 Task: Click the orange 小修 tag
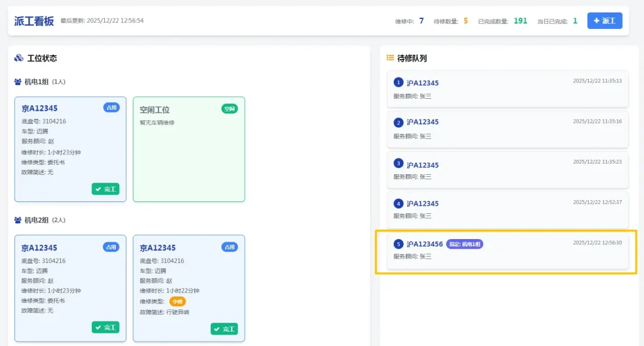(177, 301)
